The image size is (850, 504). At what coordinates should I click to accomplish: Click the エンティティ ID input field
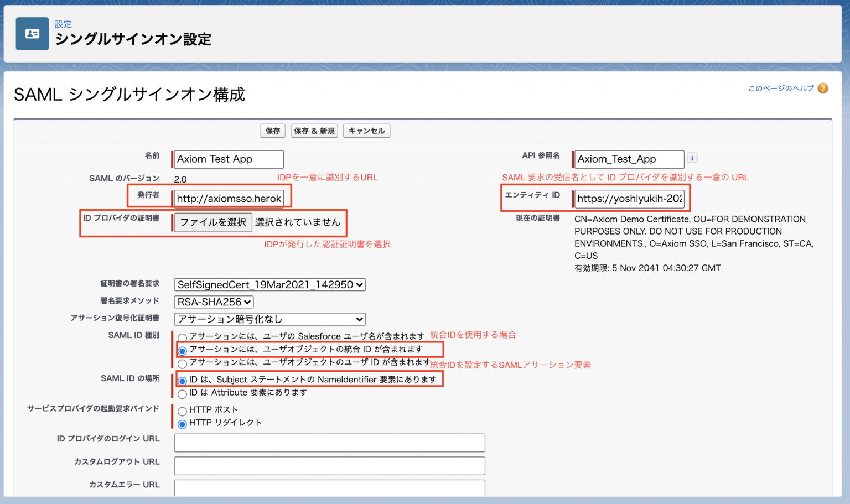(630, 199)
